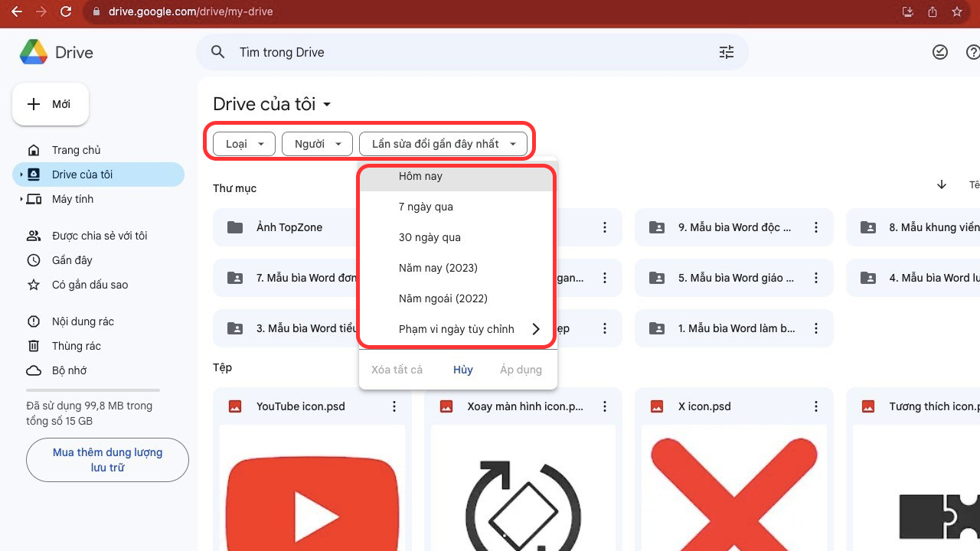This screenshot has height=551, width=980.
Task: Open more actions for 9. Mẫu bìa Word folder
Action: click(816, 227)
